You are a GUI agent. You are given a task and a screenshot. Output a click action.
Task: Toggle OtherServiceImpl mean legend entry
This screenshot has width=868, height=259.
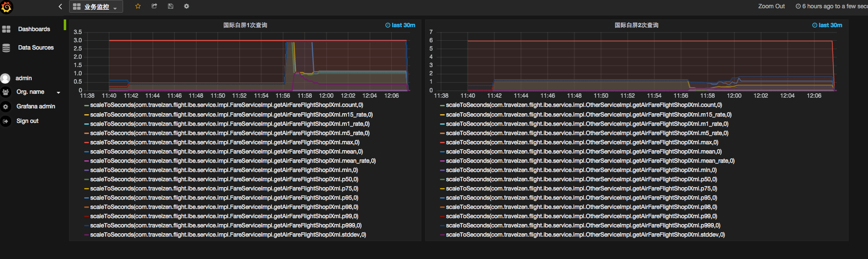(x=584, y=152)
